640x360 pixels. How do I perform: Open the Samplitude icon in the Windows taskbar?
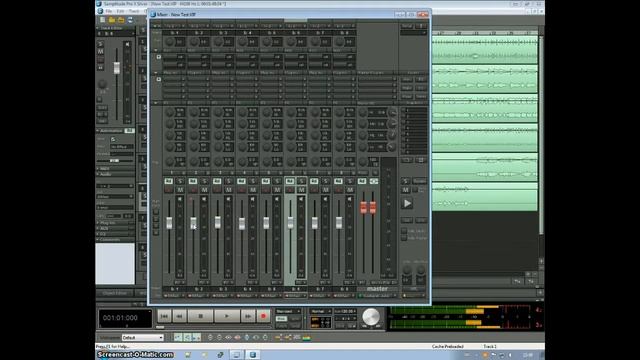[253, 355]
